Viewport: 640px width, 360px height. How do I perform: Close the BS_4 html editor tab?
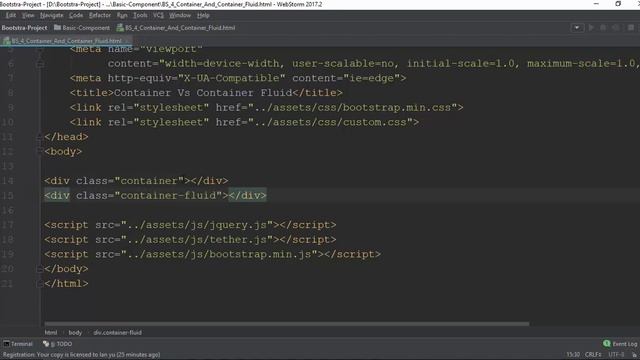coord(128,41)
